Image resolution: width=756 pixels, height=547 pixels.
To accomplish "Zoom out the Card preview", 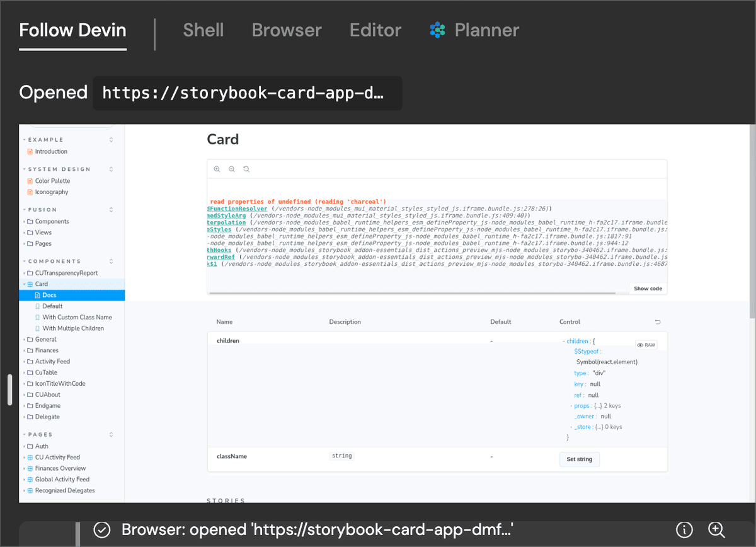I will pyautogui.click(x=232, y=169).
